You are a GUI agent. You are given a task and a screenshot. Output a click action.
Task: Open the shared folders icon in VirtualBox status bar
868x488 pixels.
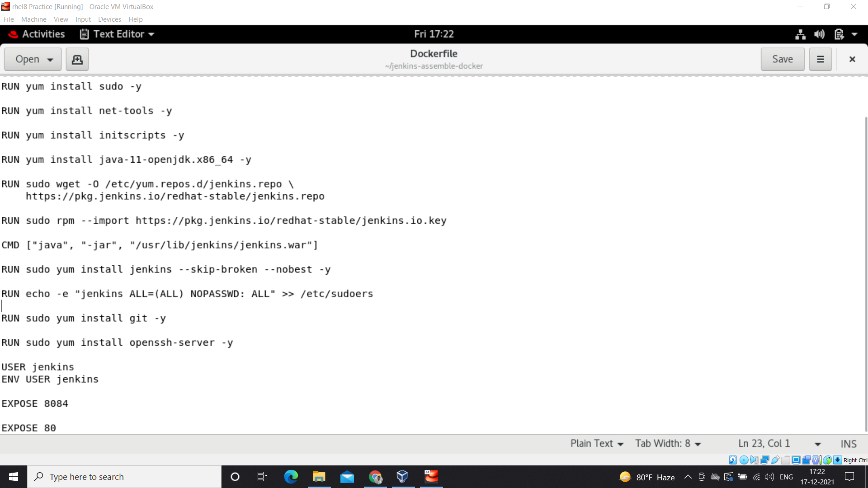[786, 460]
